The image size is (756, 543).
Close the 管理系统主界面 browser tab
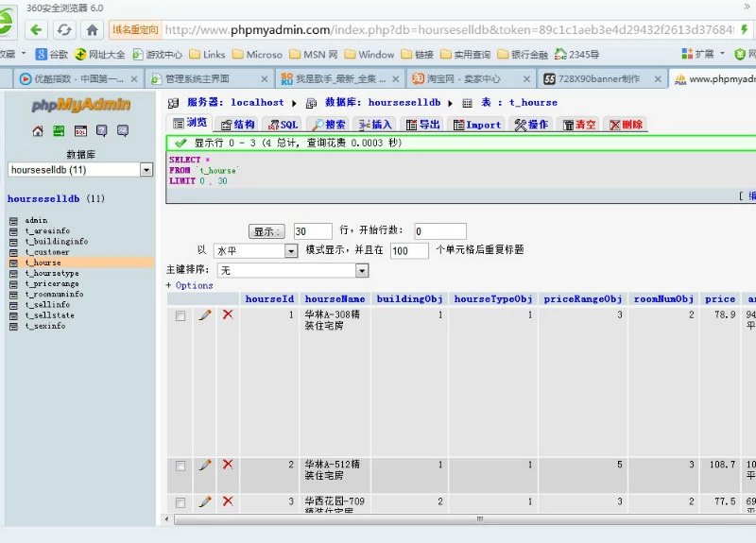(265, 79)
